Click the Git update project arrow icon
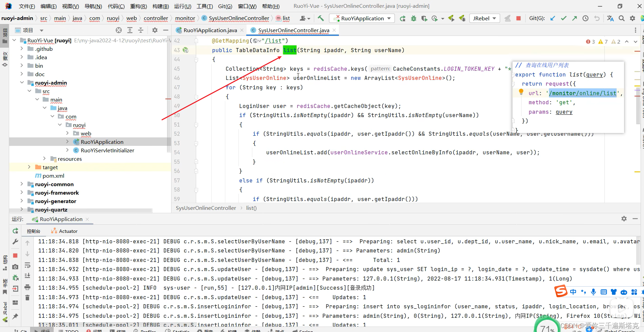The width and height of the screenshot is (644, 332). coord(553,18)
